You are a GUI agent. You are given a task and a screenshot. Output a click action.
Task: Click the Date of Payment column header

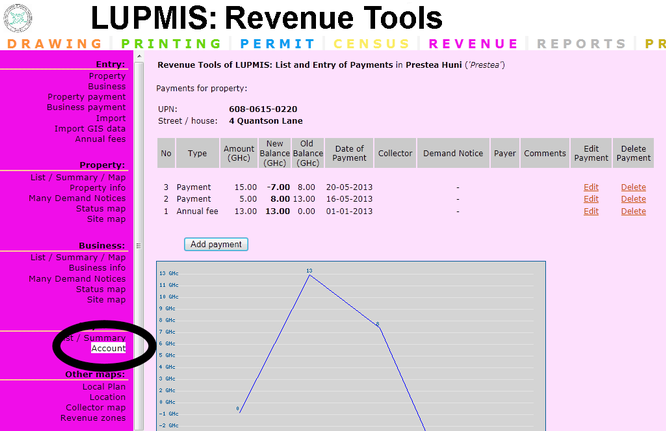coord(349,153)
